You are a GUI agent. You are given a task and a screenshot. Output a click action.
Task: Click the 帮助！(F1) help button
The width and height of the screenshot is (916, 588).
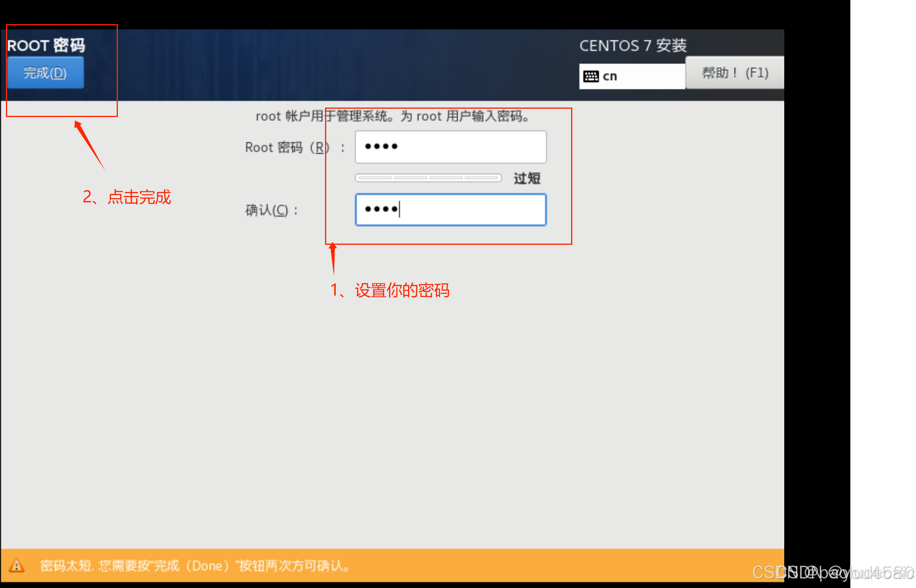point(735,73)
